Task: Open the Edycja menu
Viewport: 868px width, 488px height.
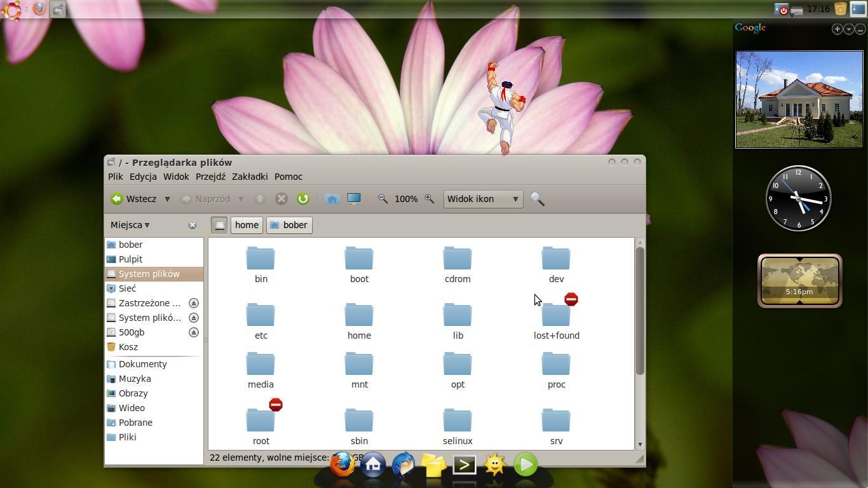Action: [x=143, y=177]
